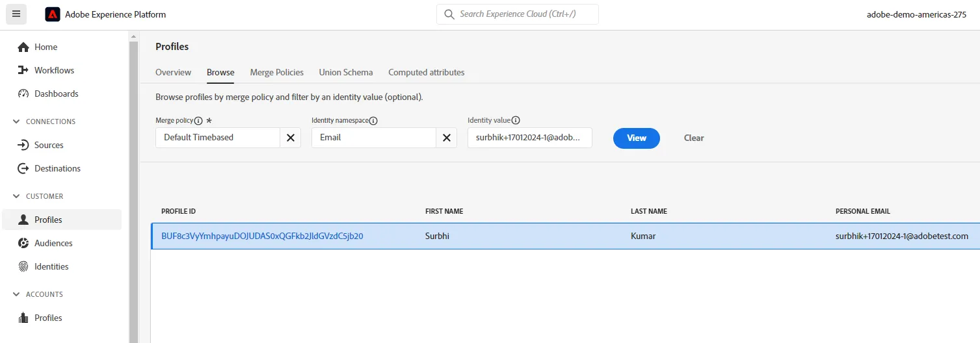The image size is (980, 343).
Task: Open the Computed attributes tab
Action: click(x=427, y=72)
